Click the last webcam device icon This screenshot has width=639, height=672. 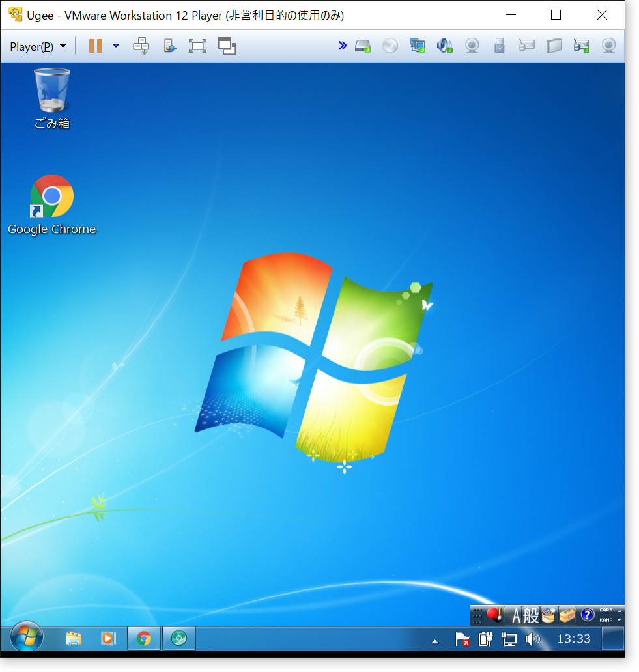(608, 46)
